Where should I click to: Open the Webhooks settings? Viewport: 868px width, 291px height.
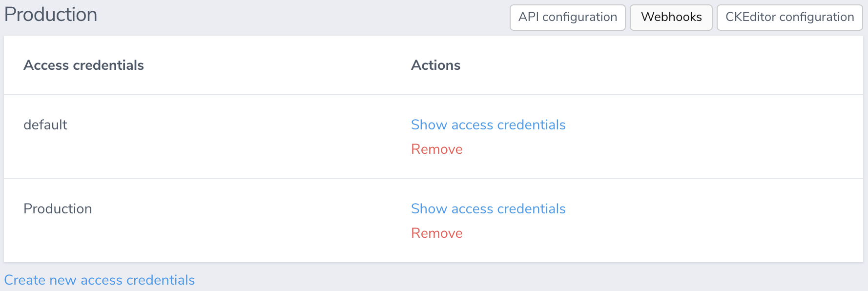[x=671, y=18]
